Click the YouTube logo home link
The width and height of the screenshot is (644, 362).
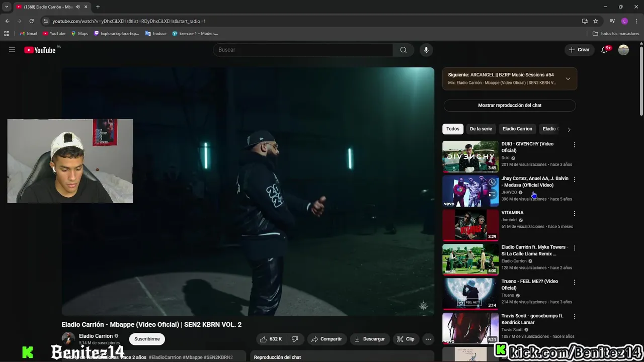pos(40,50)
